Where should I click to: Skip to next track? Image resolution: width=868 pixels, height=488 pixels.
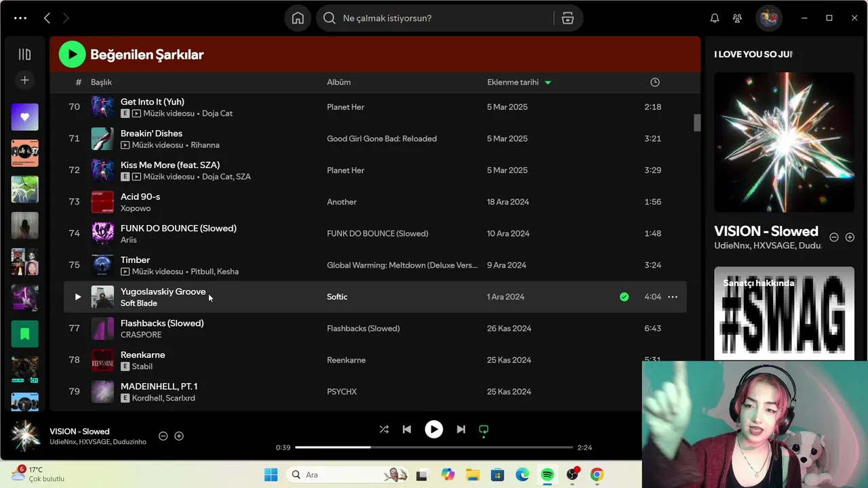[461, 429]
